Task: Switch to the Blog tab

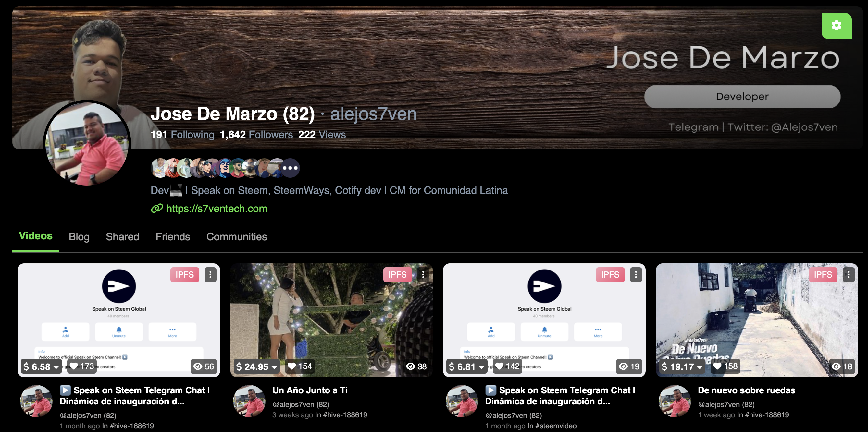Action: (x=79, y=237)
